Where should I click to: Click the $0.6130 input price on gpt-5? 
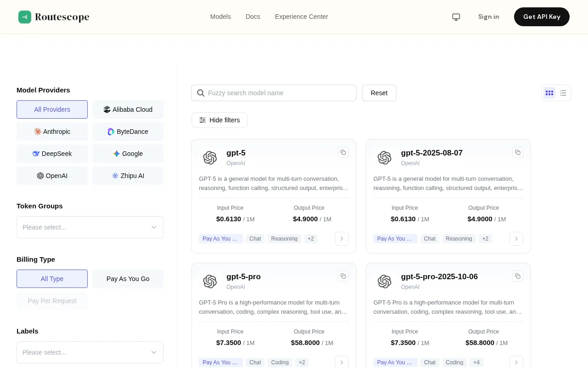229,219
